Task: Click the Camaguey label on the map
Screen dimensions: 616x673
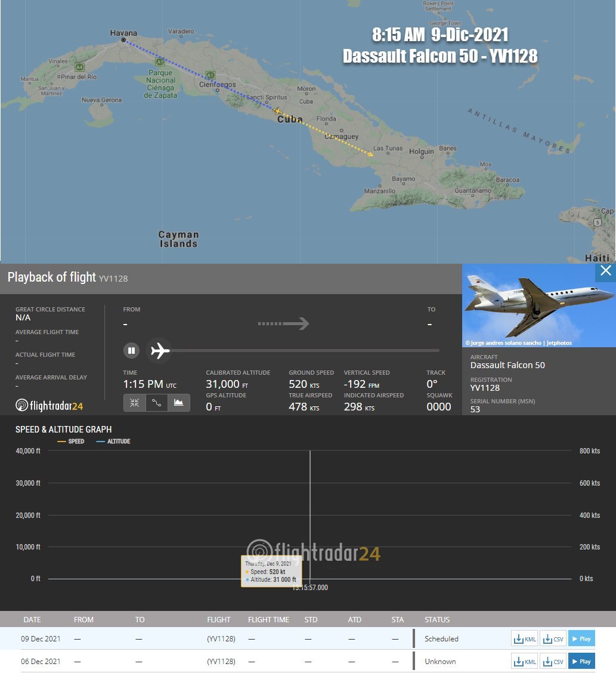Action: (341, 137)
